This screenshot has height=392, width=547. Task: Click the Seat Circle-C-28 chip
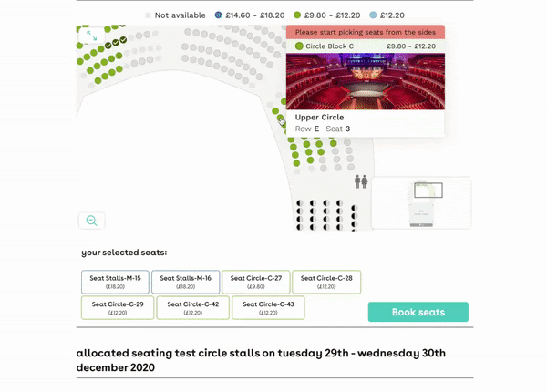pos(326,282)
